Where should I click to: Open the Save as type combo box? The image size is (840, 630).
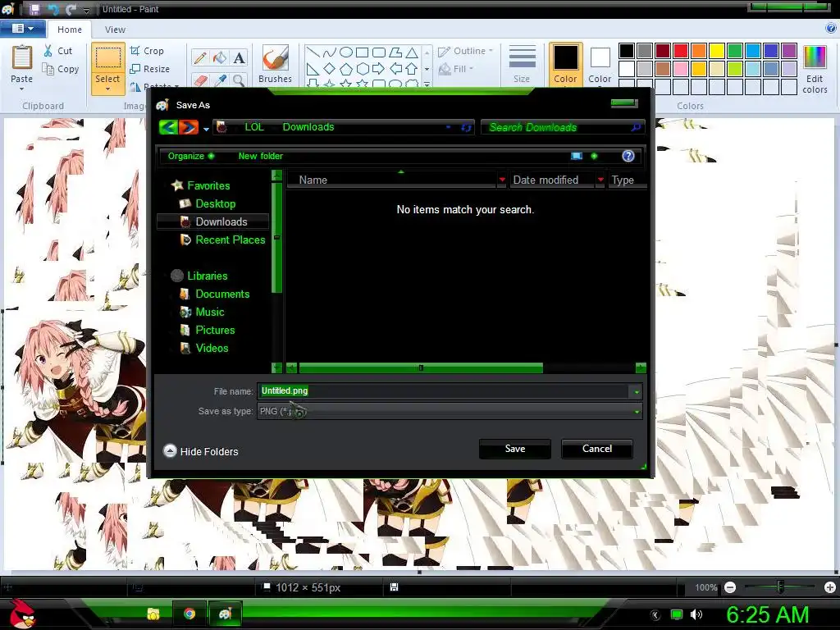click(x=450, y=412)
